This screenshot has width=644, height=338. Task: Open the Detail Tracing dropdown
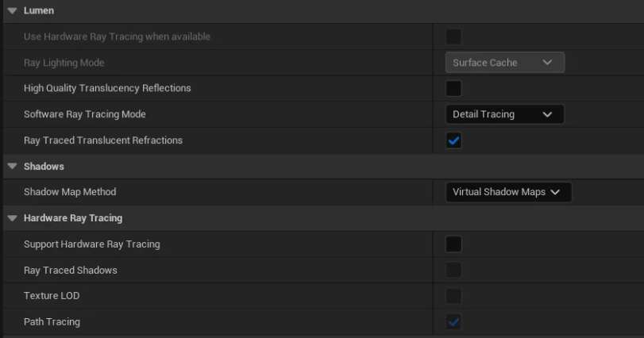[505, 114]
